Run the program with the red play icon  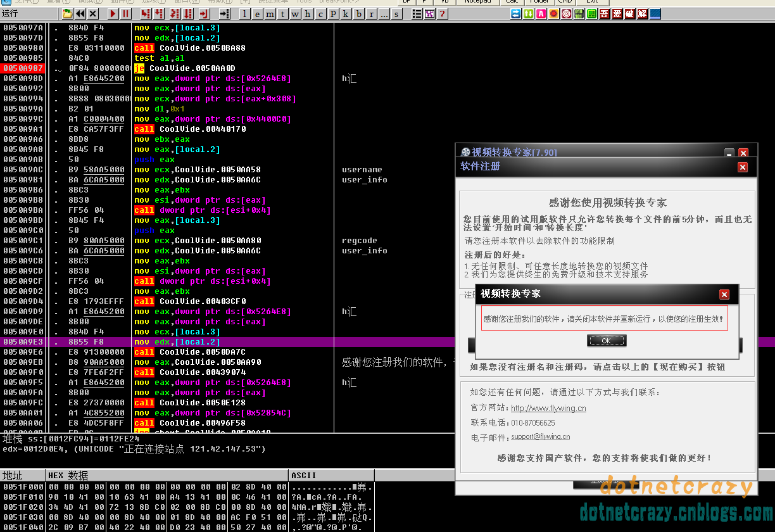coord(113,13)
